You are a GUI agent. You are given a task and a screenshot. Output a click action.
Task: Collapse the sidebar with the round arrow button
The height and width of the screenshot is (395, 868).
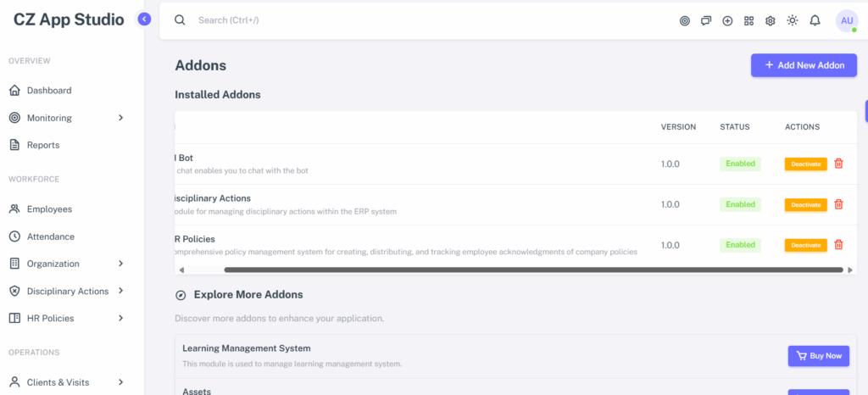tap(144, 19)
